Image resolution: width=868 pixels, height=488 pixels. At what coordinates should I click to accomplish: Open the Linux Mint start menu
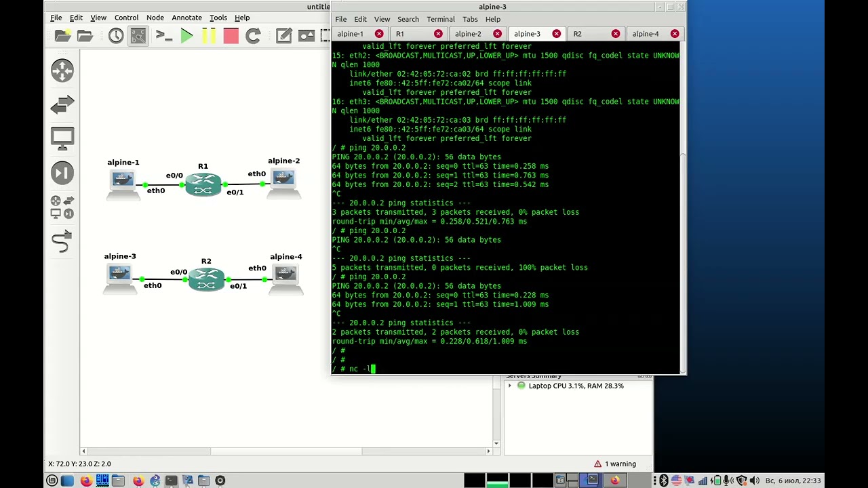[x=52, y=481]
